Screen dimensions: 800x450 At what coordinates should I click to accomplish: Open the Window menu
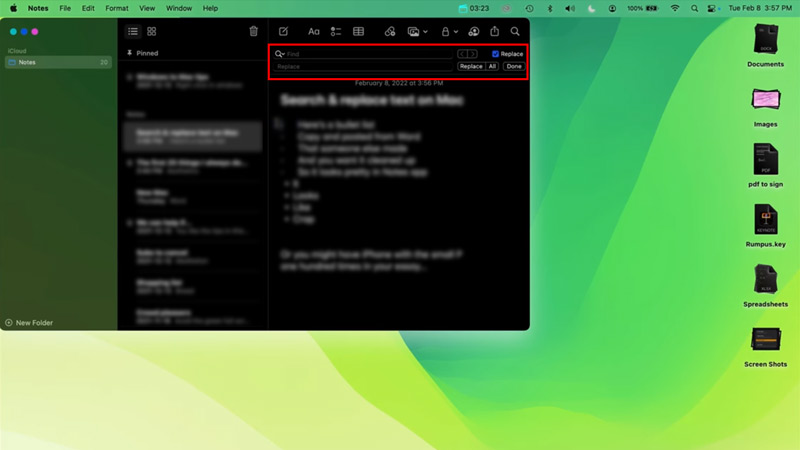tap(179, 8)
